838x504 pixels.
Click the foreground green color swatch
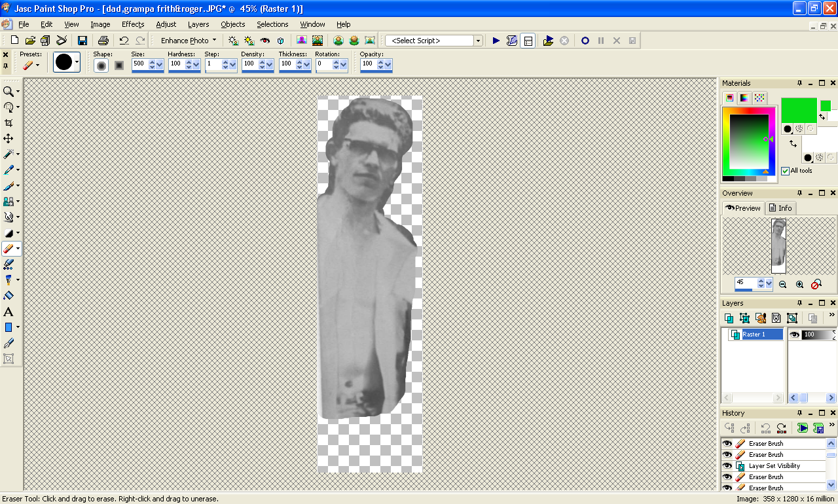click(x=799, y=110)
